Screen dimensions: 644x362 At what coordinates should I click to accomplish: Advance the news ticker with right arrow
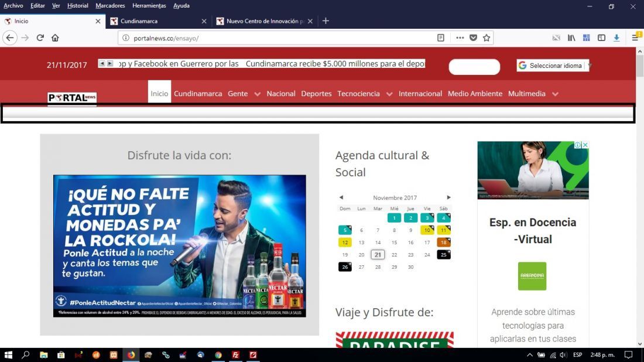pos(109,63)
